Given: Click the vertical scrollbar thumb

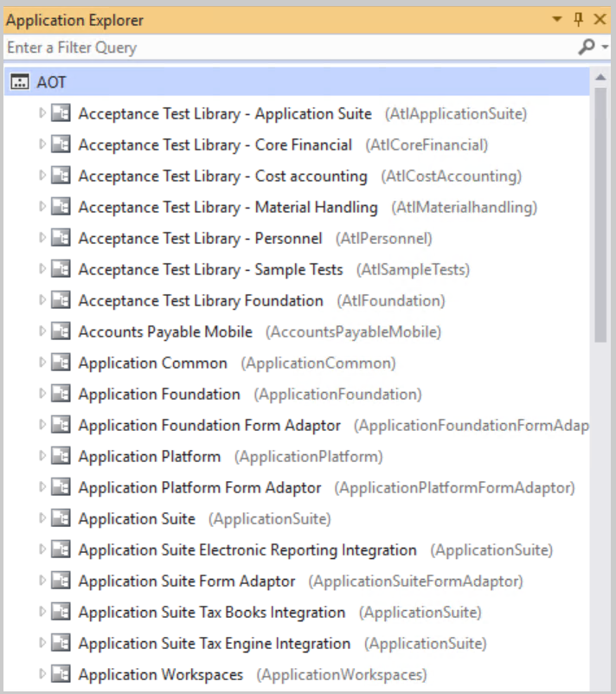Looking at the screenshot, I should 600,215.
